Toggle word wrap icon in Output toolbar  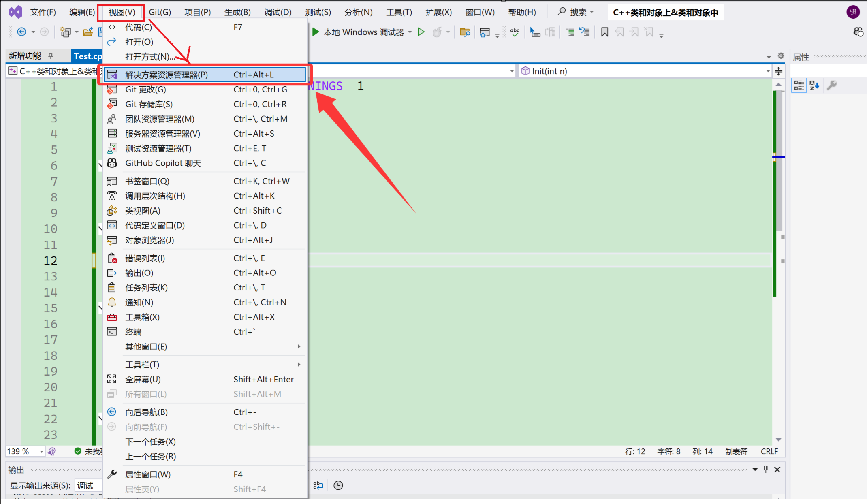click(x=318, y=485)
